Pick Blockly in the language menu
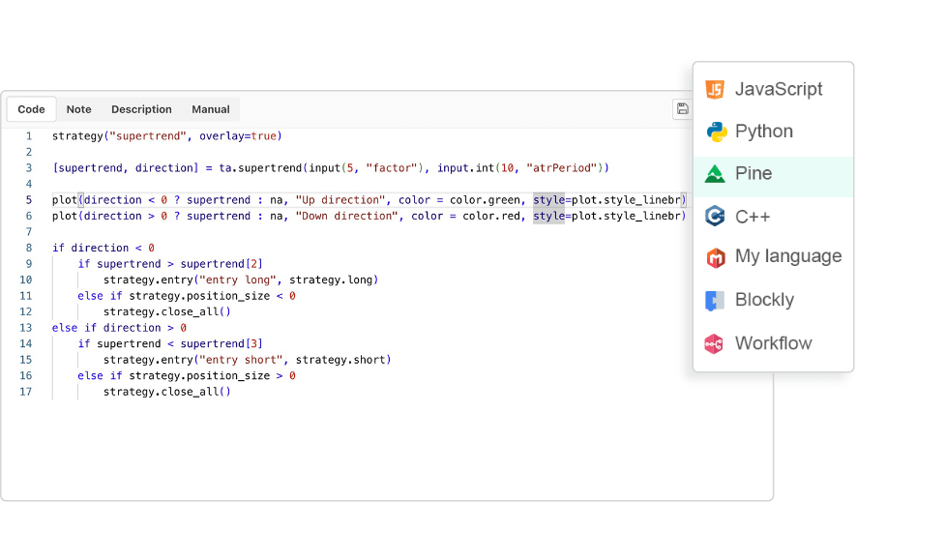 (x=774, y=300)
